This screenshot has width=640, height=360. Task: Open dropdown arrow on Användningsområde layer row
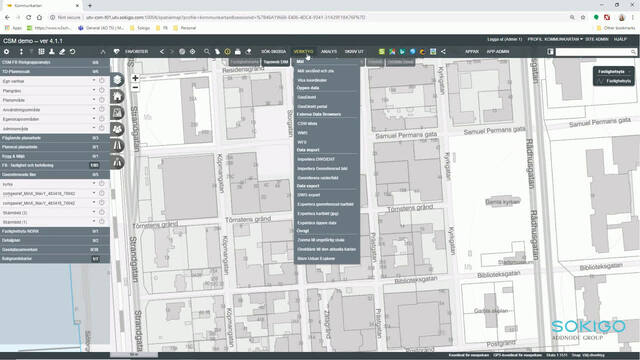tap(94, 109)
